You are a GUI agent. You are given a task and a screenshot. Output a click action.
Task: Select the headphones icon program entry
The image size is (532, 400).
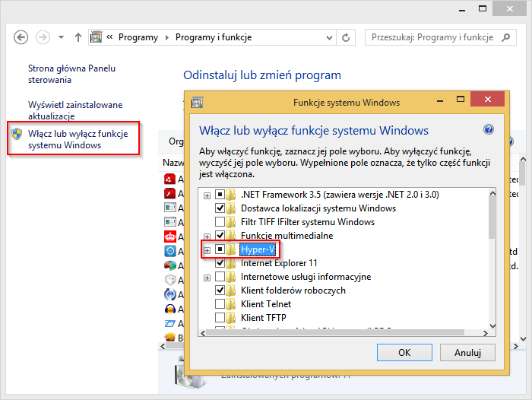click(x=169, y=309)
